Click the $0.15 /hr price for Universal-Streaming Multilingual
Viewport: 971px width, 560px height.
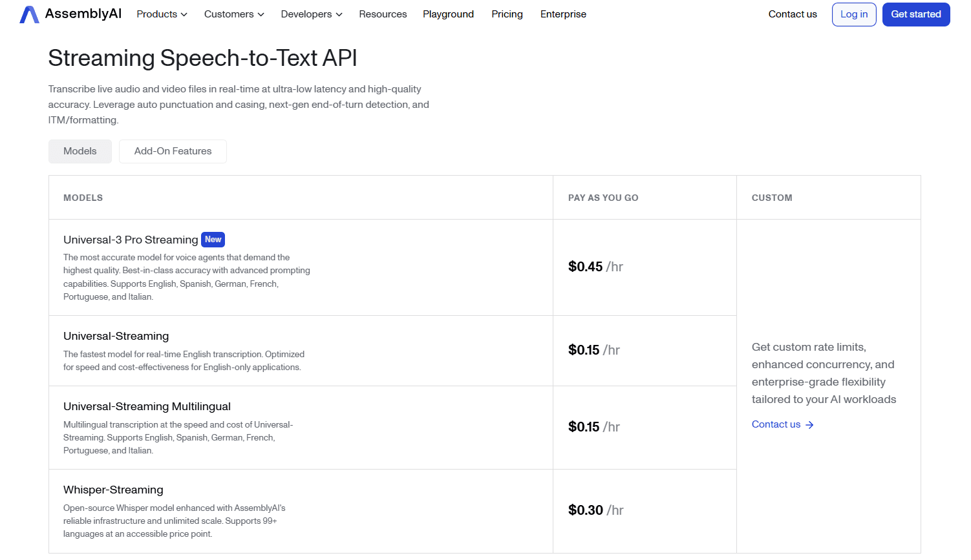click(x=593, y=427)
